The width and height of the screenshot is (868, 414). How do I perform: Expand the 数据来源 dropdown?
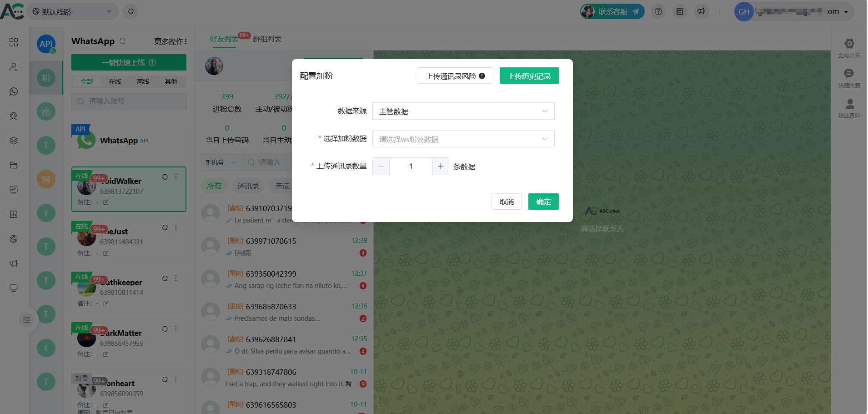pos(463,111)
